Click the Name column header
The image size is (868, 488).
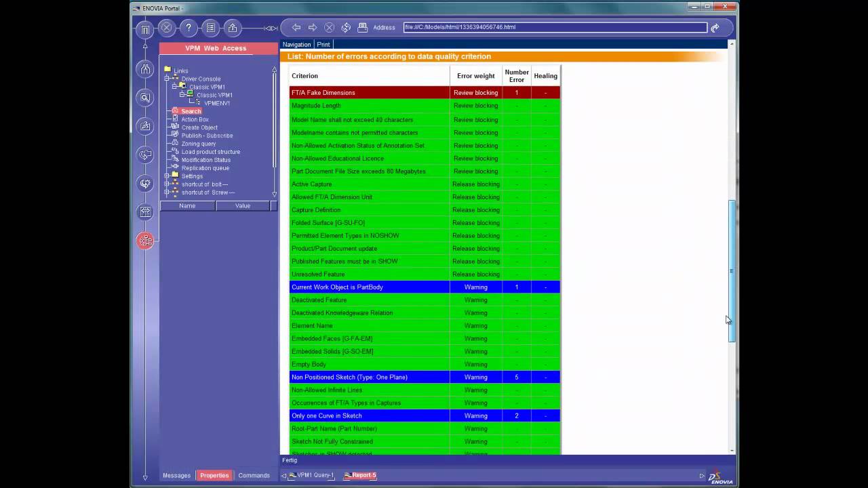pyautogui.click(x=188, y=205)
